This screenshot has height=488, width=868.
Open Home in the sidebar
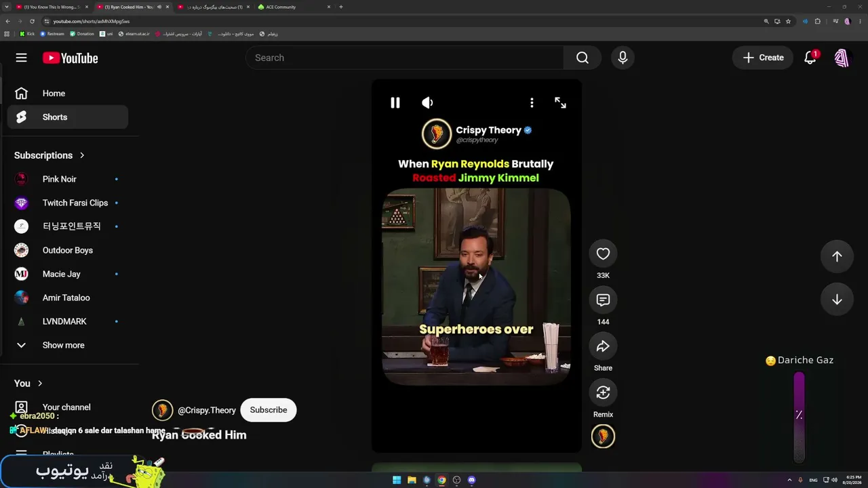click(68, 94)
